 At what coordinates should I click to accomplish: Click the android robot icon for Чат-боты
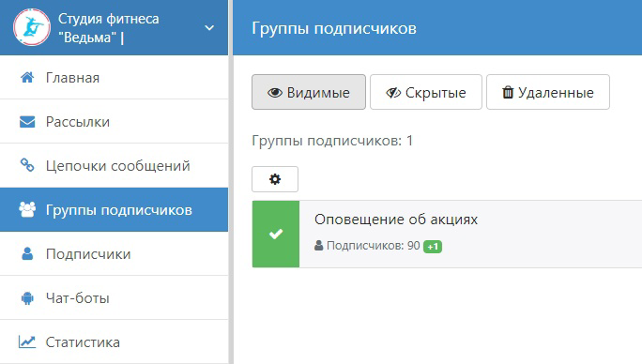coord(27,297)
